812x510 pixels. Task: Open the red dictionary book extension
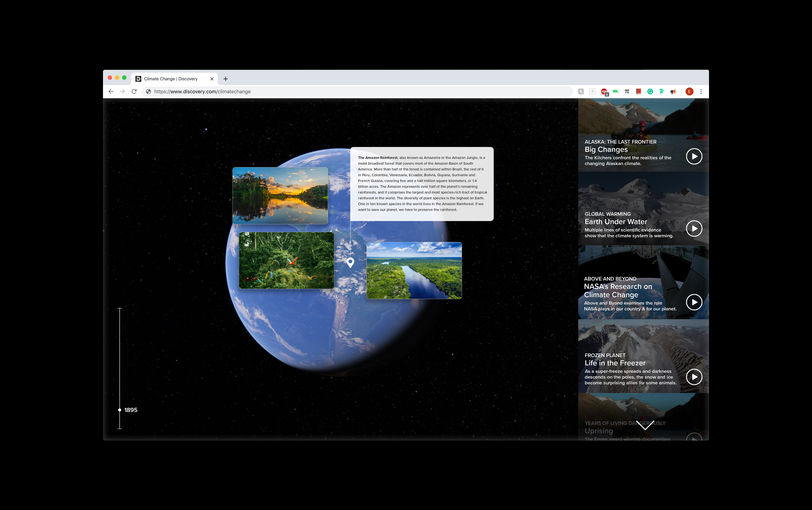[638, 91]
